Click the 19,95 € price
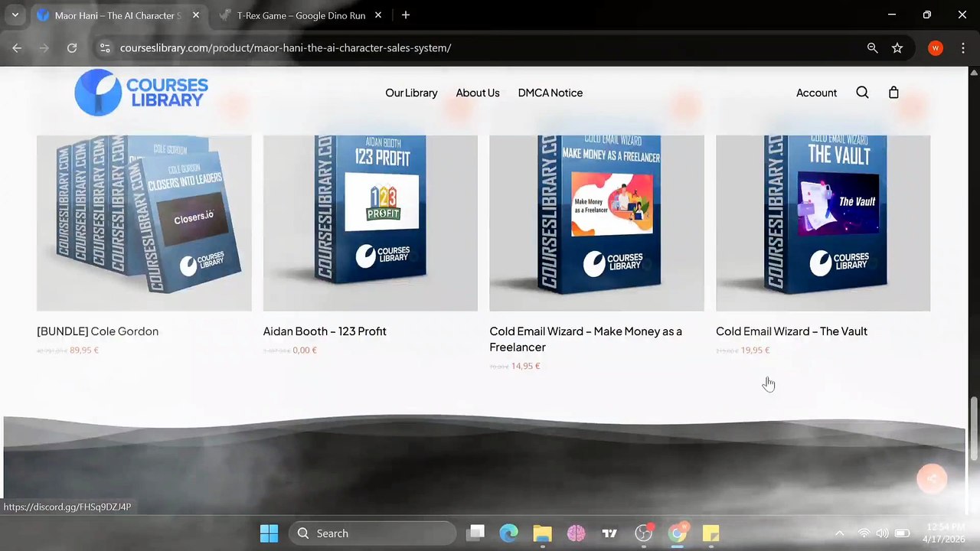980x551 pixels. 755,350
